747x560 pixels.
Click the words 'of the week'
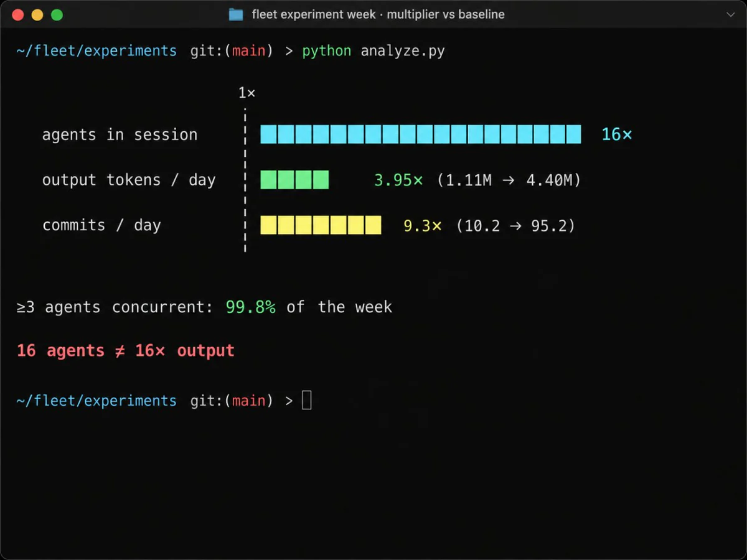pyautogui.click(x=339, y=307)
